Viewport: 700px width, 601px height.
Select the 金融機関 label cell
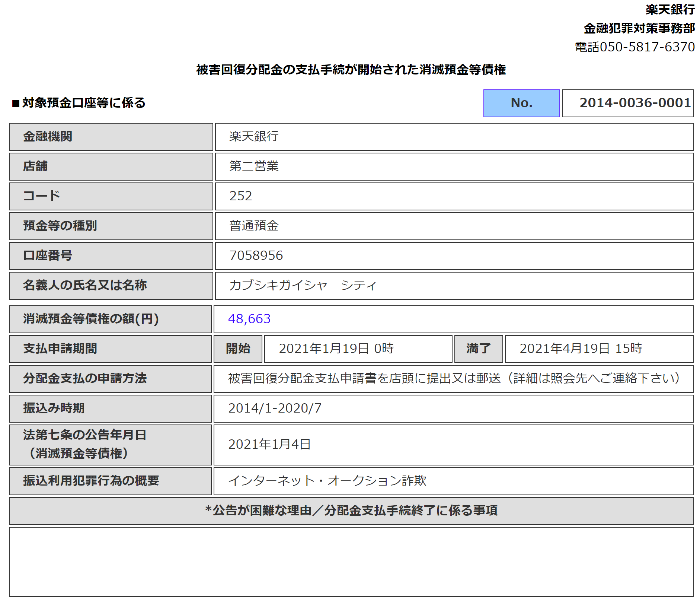pyautogui.click(x=111, y=137)
